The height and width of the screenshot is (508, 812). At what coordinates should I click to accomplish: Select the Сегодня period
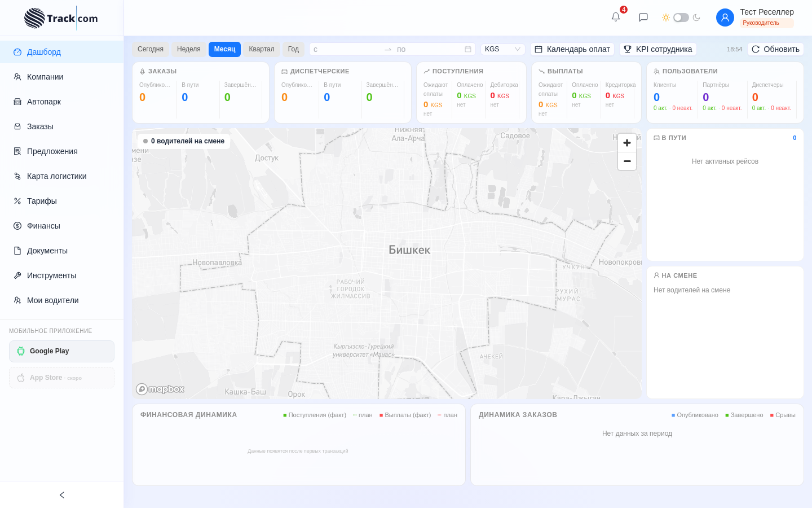pos(151,49)
